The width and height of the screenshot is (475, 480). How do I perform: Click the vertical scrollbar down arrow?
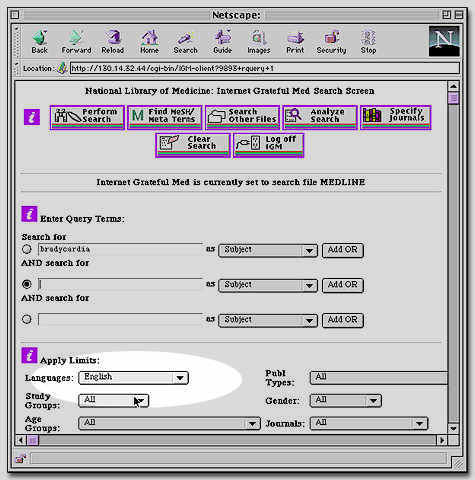[453, 428]
